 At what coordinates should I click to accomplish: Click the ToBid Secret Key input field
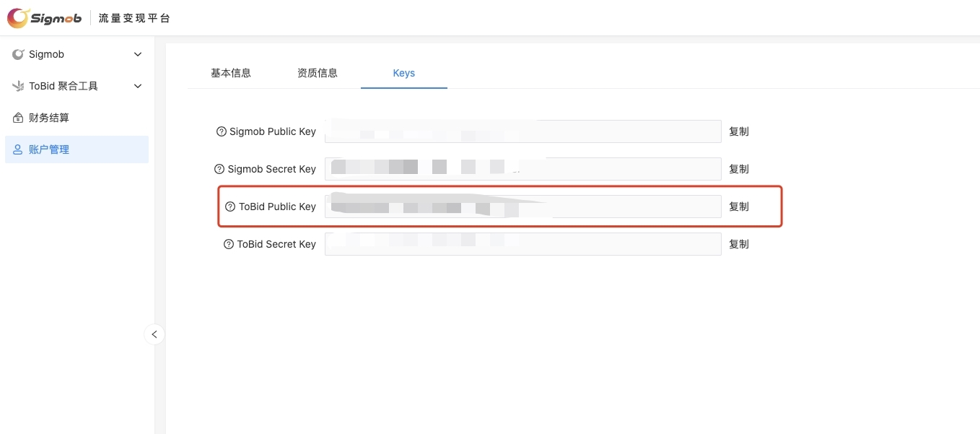(523, 244)
